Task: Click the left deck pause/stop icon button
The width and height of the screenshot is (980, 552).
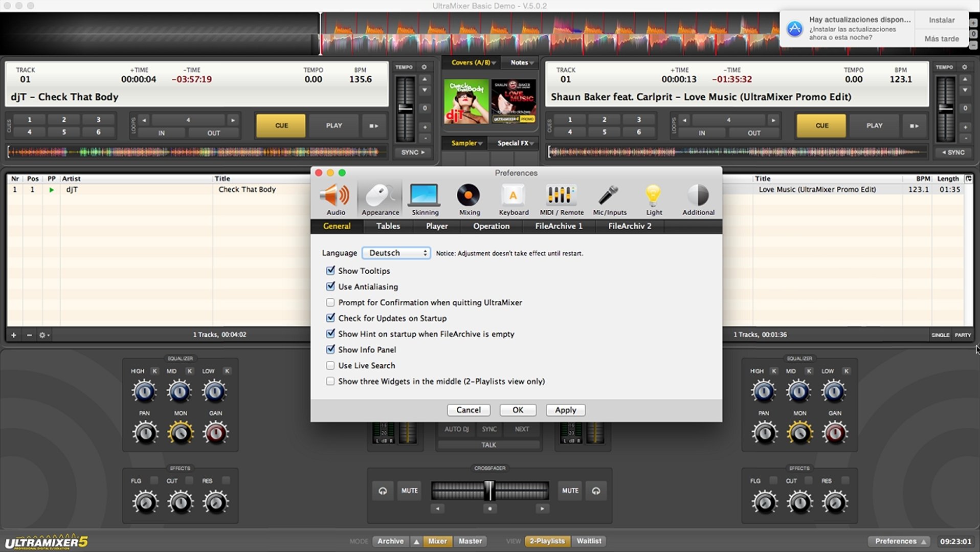Action: point(374,125)
